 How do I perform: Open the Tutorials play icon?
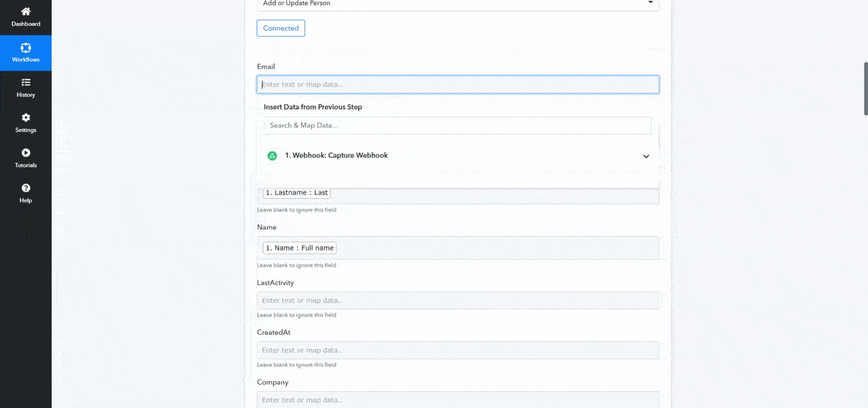click(26, 152)
